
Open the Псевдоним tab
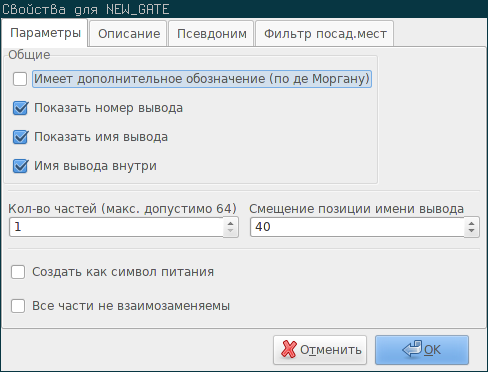click(x=212, y=34)
